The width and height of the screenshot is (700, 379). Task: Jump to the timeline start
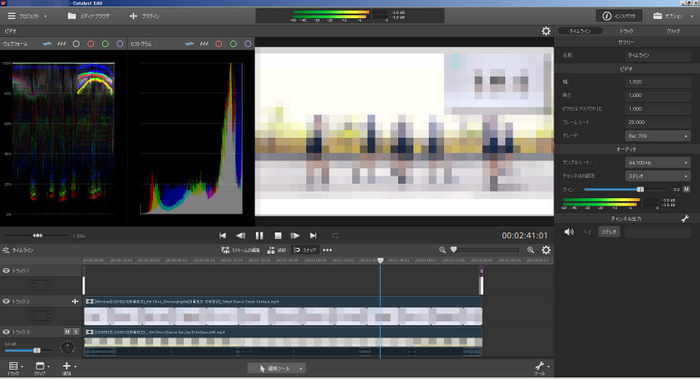click(x=222, y=235)
